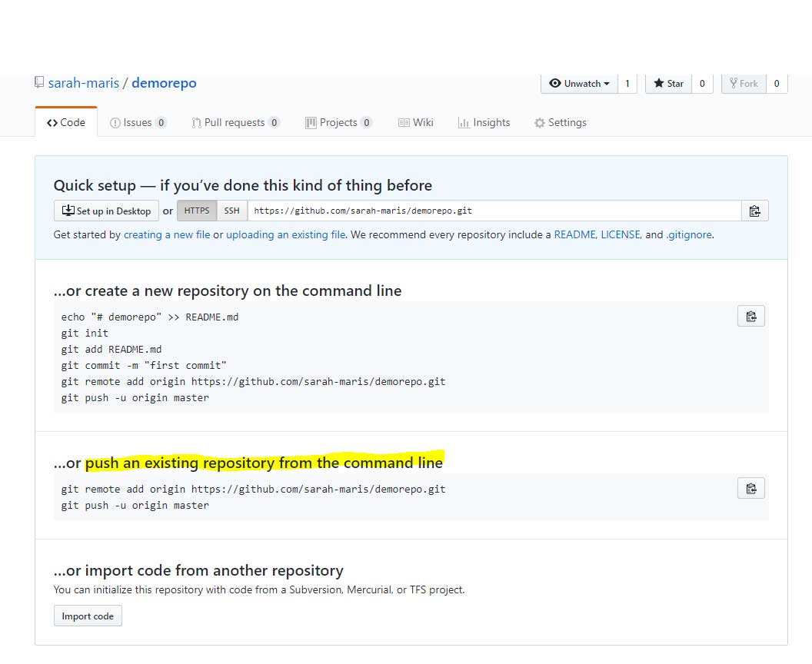Open the Issues tab
Viewport: 812px width, 664px height.
[138, 123]
